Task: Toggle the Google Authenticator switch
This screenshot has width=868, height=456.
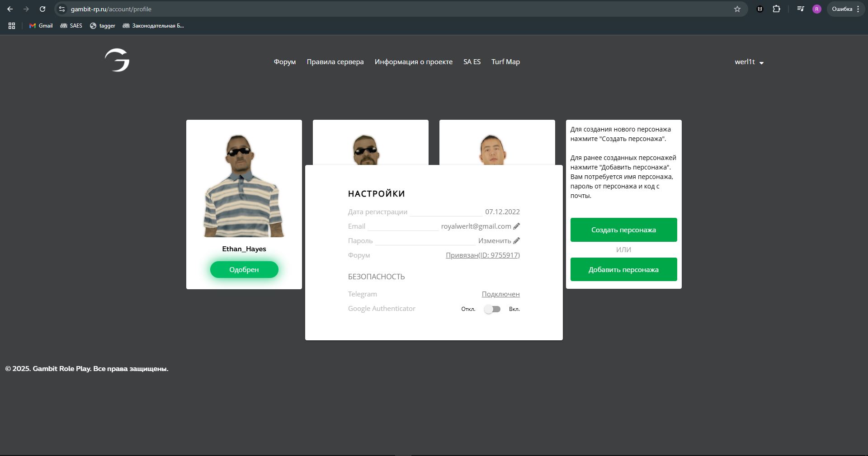Action: [492, 309]
